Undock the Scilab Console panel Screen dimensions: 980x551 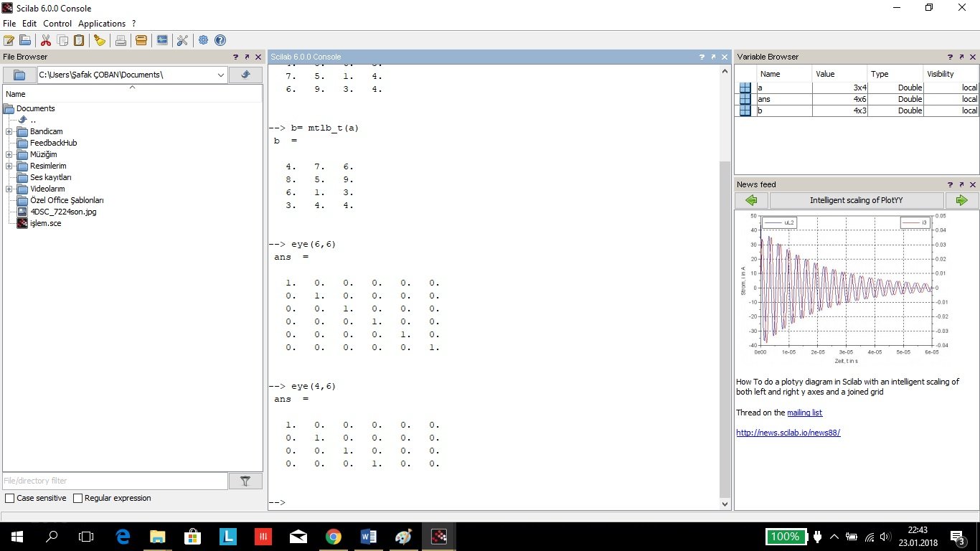tap(713, 57)
